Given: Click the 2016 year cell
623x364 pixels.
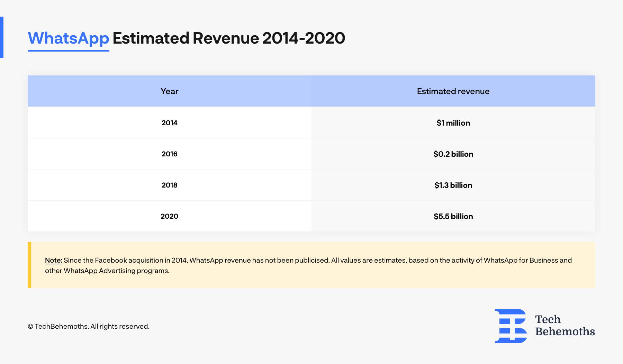Looking at the screenshot, I should coord(170,154).
